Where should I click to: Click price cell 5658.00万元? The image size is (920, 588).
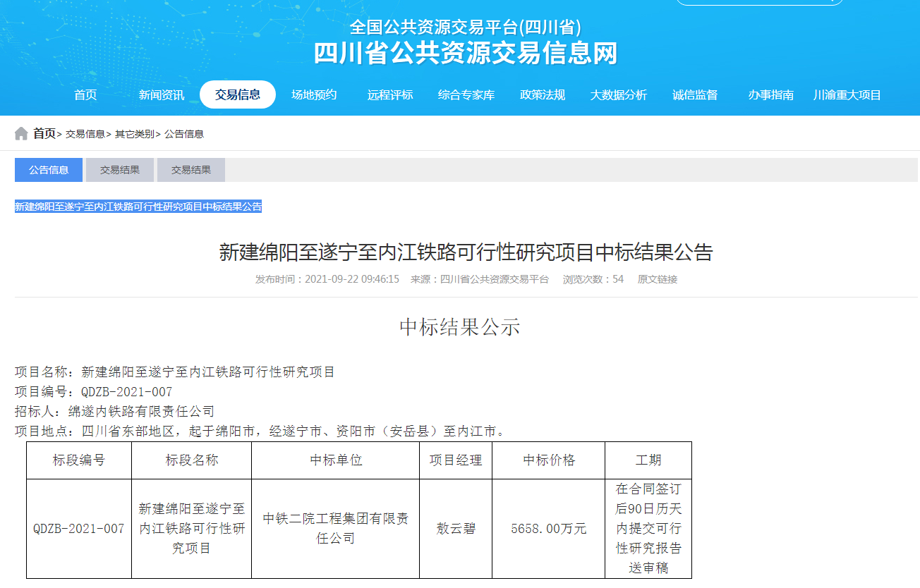point(549,529)
